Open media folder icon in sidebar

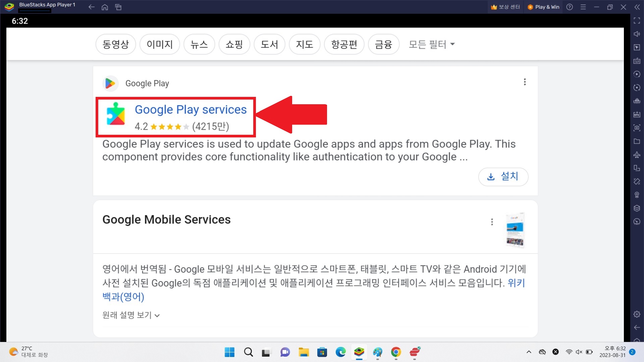pos(637,141)
